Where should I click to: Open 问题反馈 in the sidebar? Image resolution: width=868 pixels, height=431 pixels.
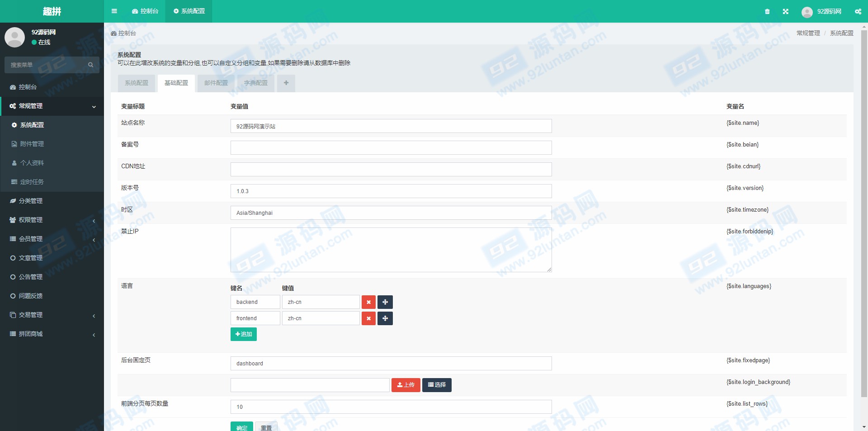click(52, 296)
